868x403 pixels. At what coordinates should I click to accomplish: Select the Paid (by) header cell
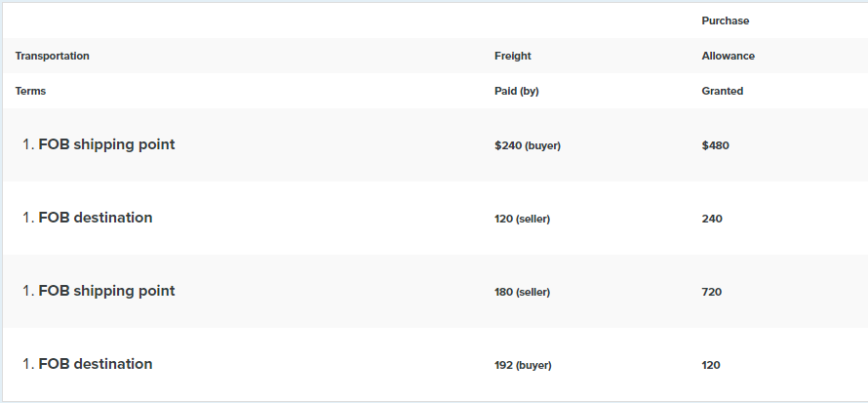click(x=516, y=91)
